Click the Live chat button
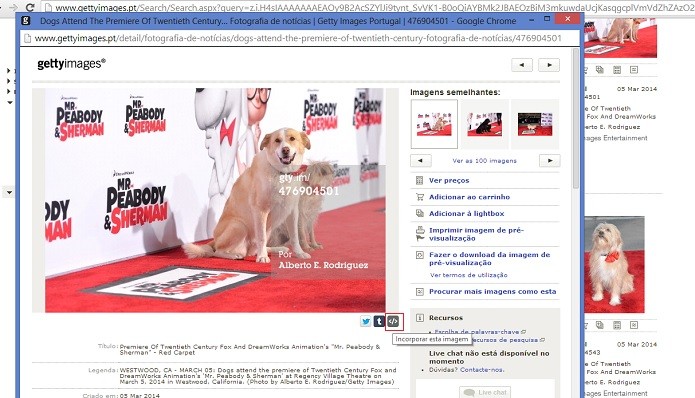 click(485, 392)
